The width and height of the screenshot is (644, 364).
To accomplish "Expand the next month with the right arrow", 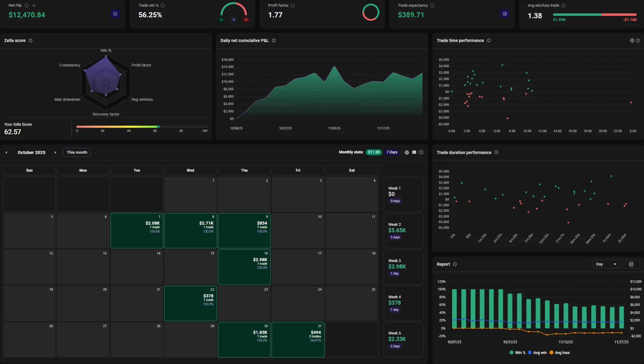I will tap(55, 152).
